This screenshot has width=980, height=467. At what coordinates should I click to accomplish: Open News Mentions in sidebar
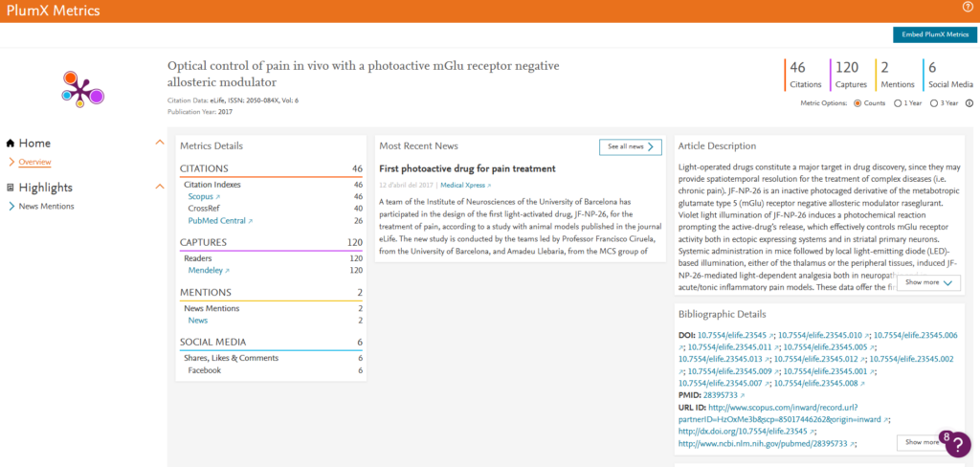(46, 206)
